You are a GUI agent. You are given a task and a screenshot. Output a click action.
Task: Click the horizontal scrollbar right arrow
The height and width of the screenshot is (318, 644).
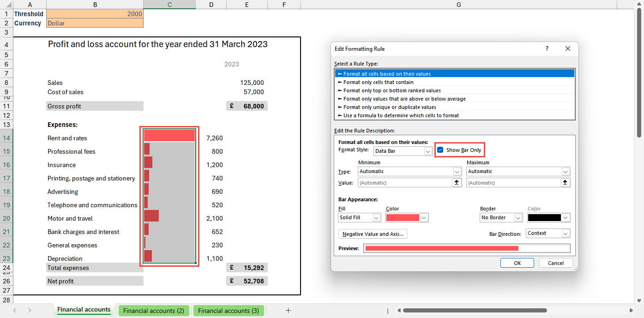click(x=631, y=311)
